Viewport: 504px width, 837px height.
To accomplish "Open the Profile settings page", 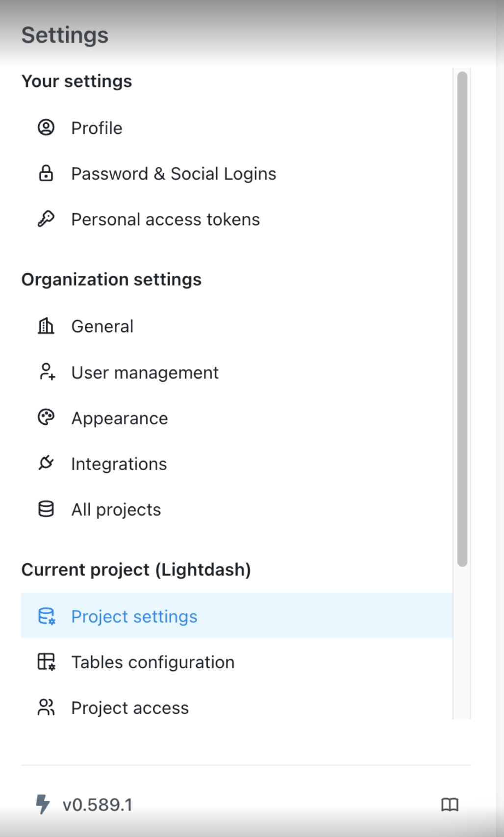I will click(x=97, y=127).
